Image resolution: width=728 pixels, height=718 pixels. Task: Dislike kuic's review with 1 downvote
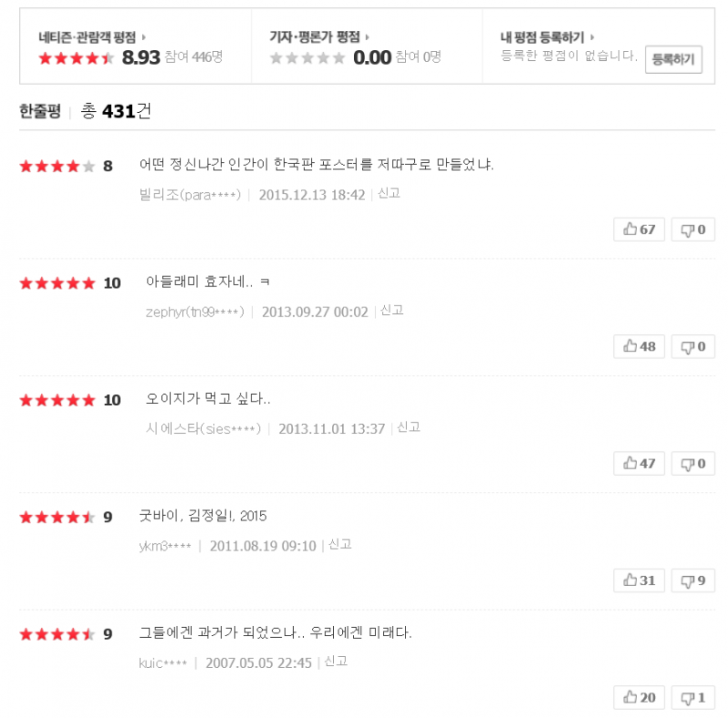pyautogui.click(x=693, y=698)
